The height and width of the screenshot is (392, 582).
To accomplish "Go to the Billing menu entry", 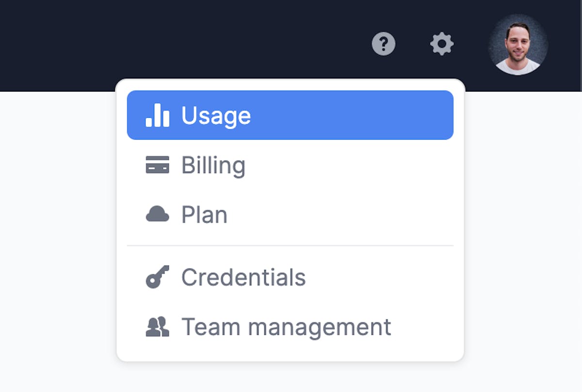I will (290, 165).
